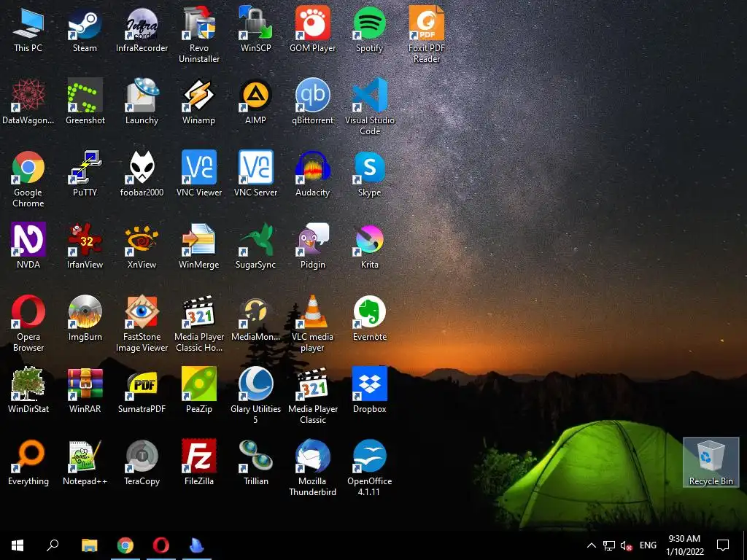Click the Dropbox desktop icon
The height and width of the screenshot is (560, 747).
point(370,391)
